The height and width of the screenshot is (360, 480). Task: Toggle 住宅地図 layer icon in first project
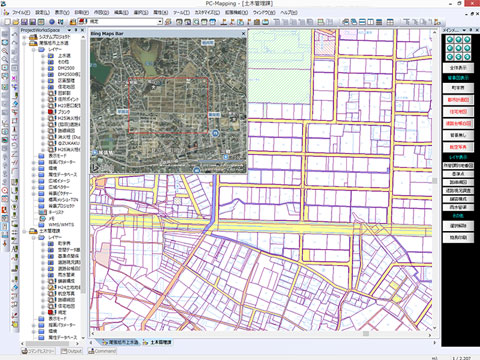[51, 87]
